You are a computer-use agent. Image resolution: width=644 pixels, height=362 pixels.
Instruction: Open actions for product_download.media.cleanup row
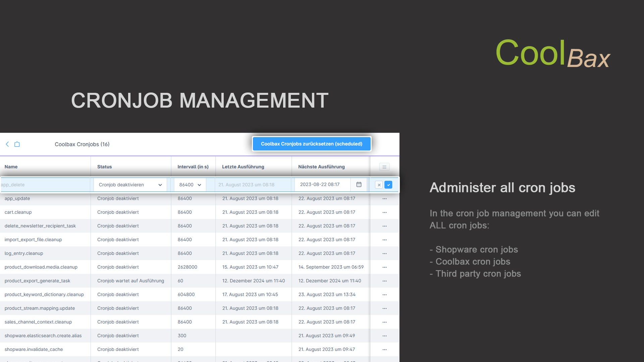click(x=384, y=267)
